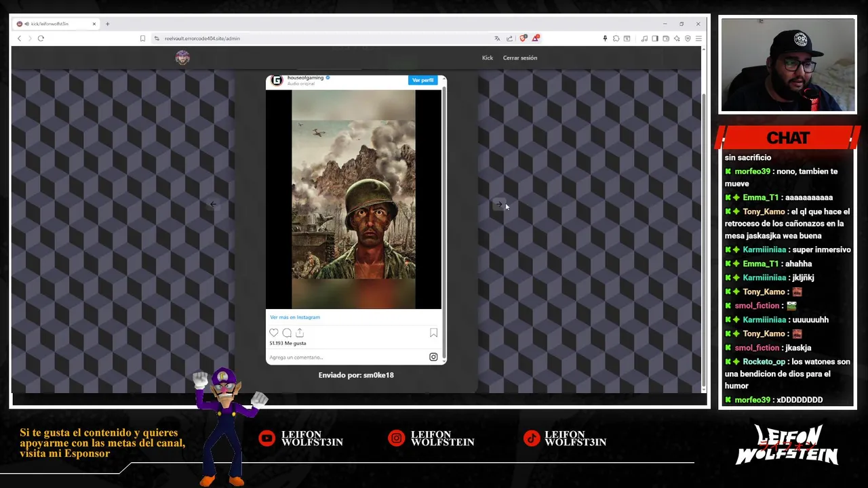Open the VPN shield icon
The width and height of the screenshot is (868, 488).
pos(688,38)
